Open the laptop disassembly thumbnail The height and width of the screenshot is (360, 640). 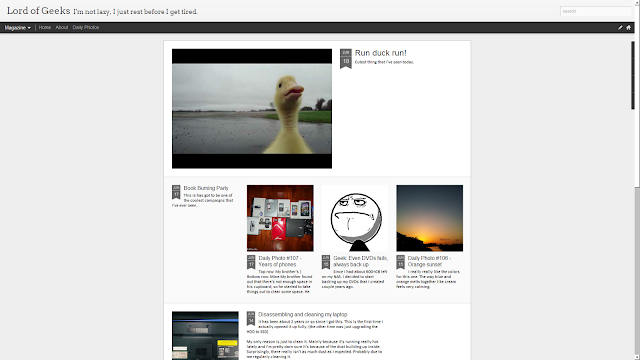[205, 336]
